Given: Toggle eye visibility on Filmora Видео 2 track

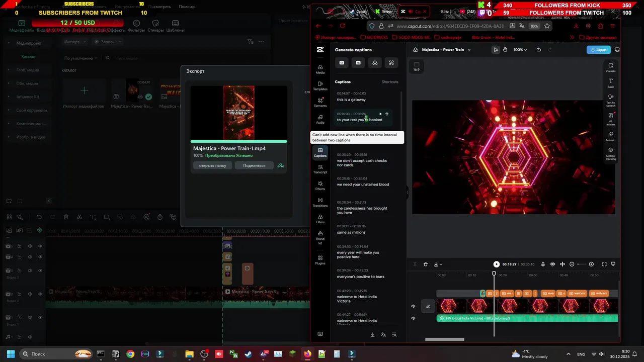Looking at the screenshot, I should click(40, 294).
